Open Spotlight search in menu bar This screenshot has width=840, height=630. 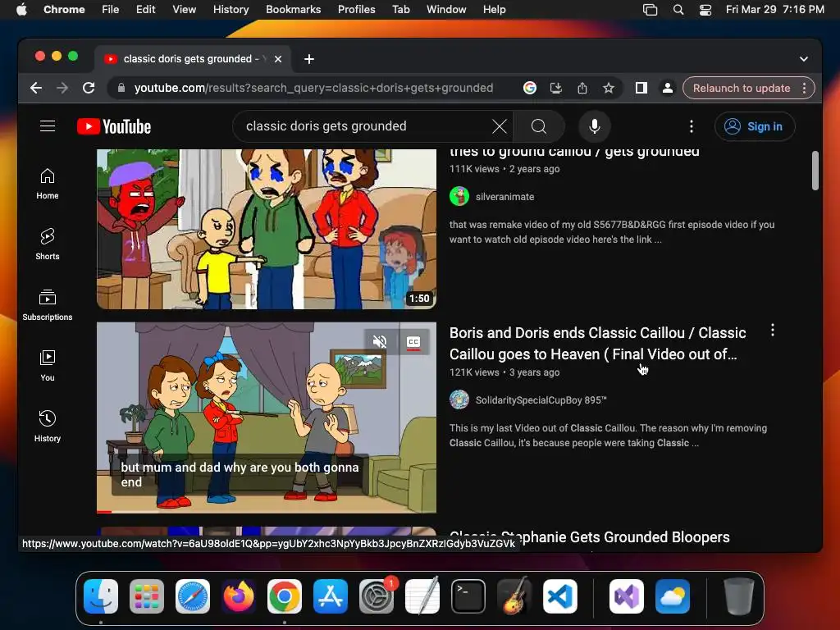pyautogui.click(x=678, y=10)
